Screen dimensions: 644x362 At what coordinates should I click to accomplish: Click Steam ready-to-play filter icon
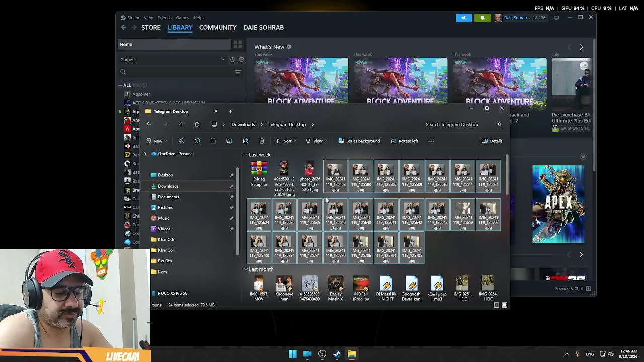click(242, 60)
